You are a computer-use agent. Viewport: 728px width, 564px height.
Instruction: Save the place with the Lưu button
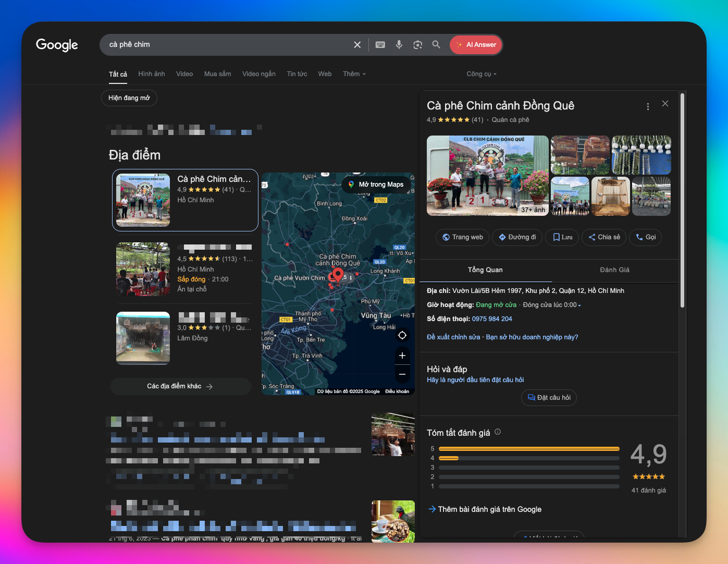point(562,237)
